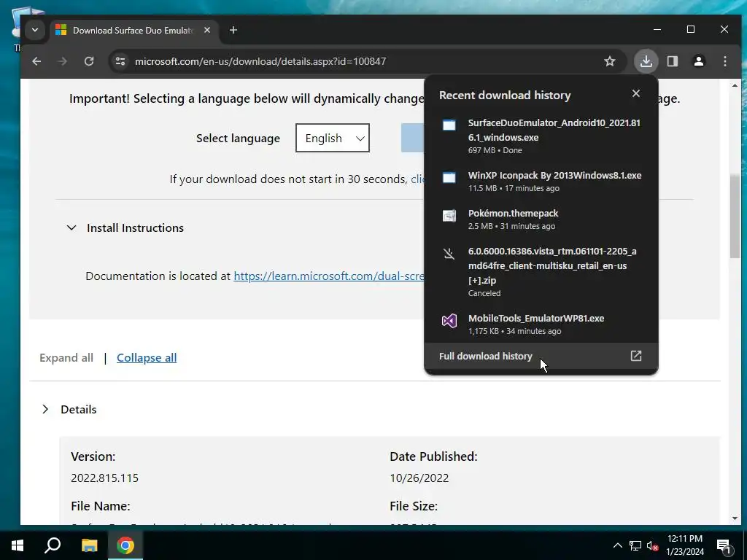The width and height of the screenshot is (747, 560).
Task: Click the 'click here' manual download link
Action: coord(417,179)
